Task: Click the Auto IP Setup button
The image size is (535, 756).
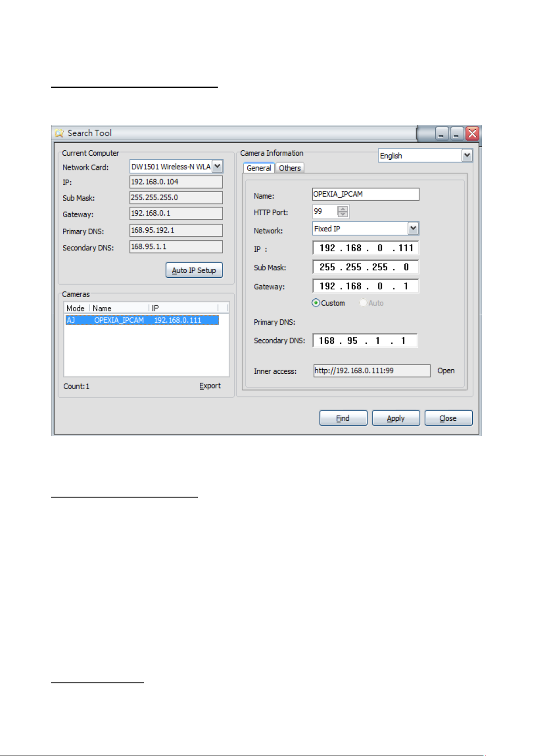Action: [x=194, y=271]
